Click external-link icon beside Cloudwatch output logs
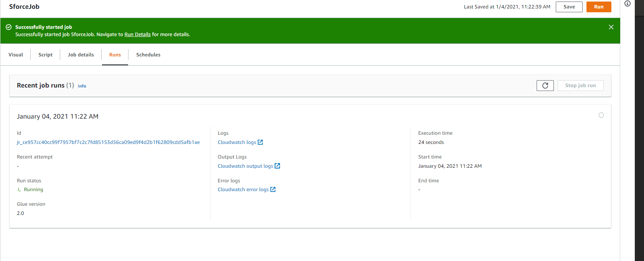Screen dimensions: 644x261 [277, 166]
